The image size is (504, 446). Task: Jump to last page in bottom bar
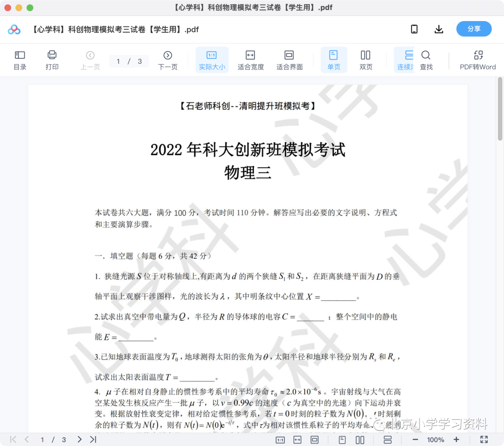click(93, 439)
